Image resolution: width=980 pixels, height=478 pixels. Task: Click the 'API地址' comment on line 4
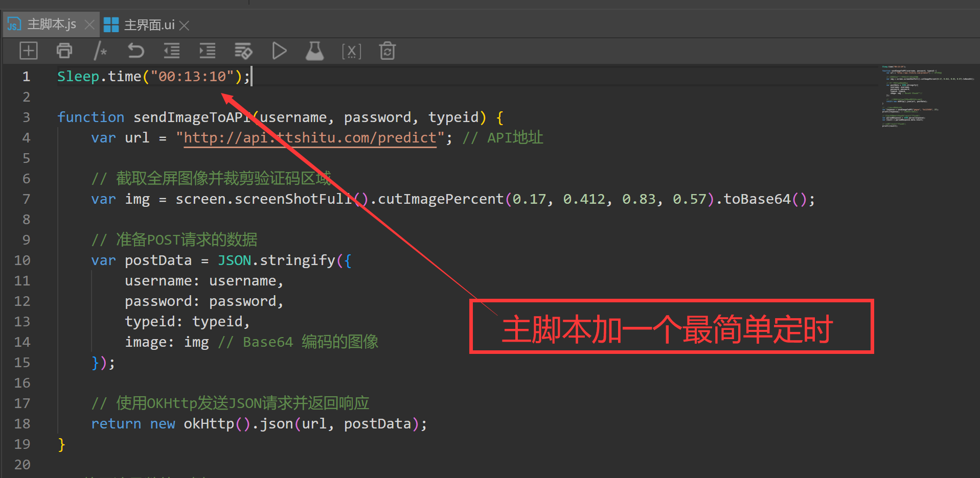[515, 138]
